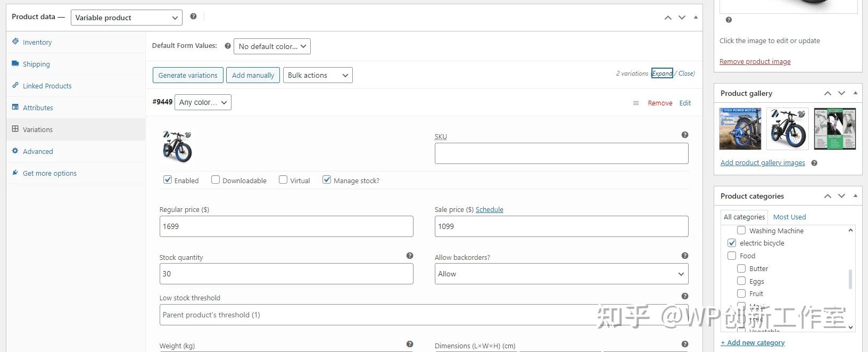Screen dimensions: 868x352
Task: Click help icon next to Product data type
Action: [x=193, y=17]
